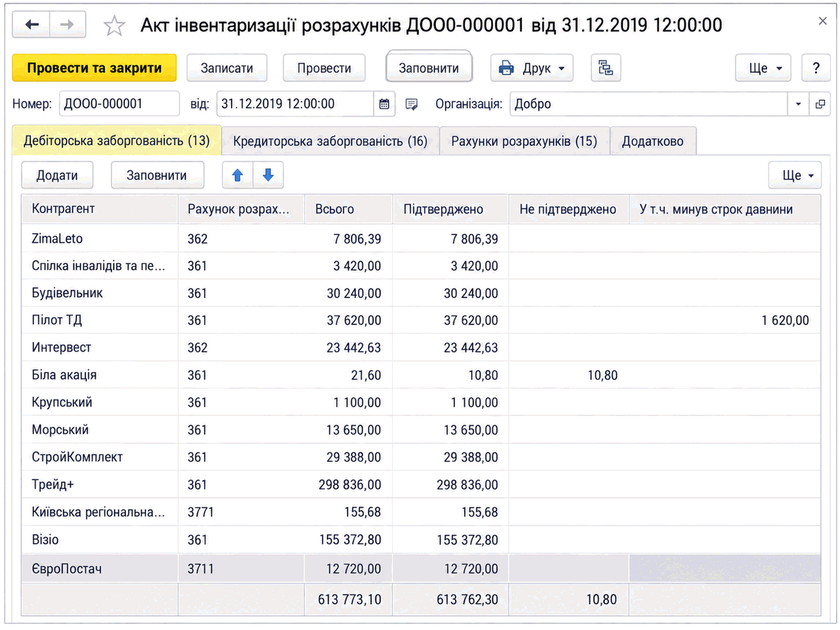Select the ZimaLeto row

421,239
